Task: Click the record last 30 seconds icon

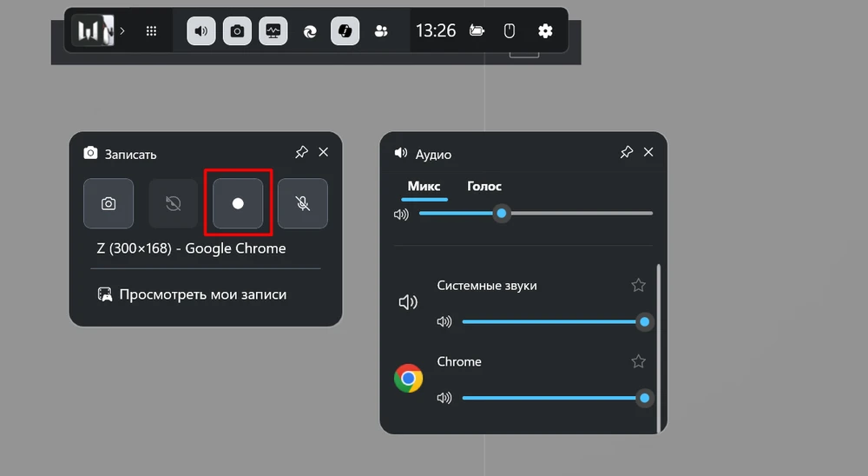Action: (173, 203)
